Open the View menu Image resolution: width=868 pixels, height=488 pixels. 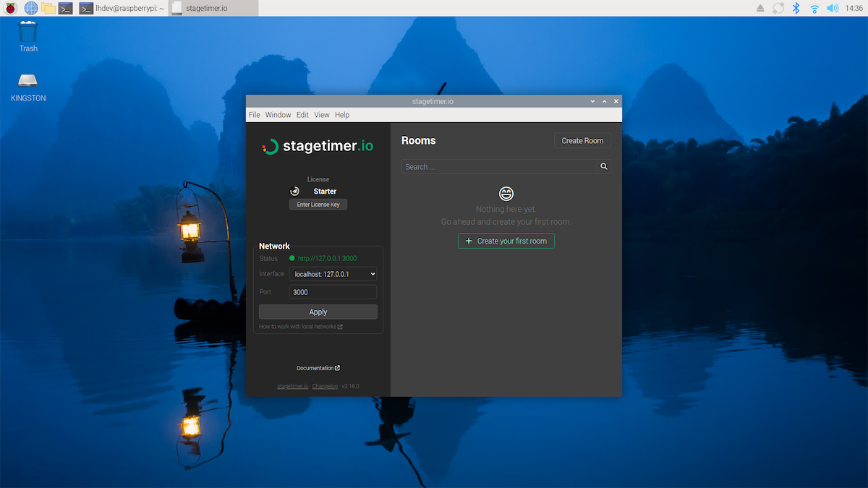pos(322,114)
